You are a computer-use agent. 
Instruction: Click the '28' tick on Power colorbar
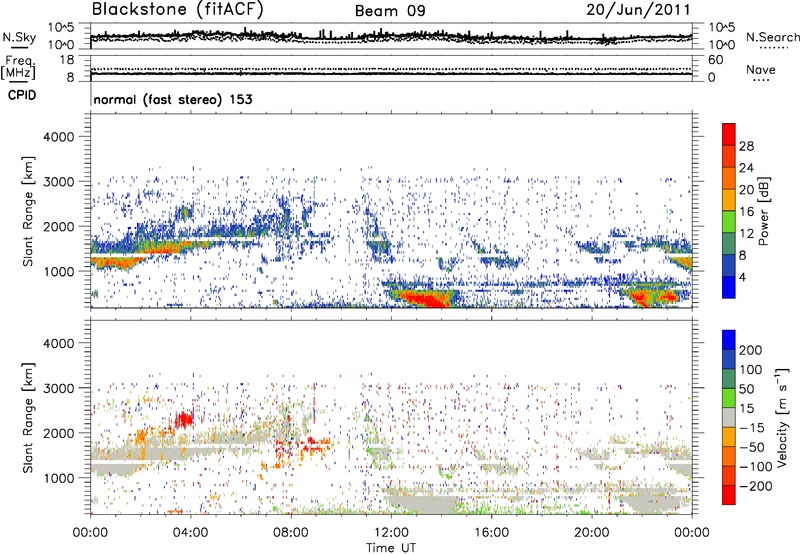point(746,146)
